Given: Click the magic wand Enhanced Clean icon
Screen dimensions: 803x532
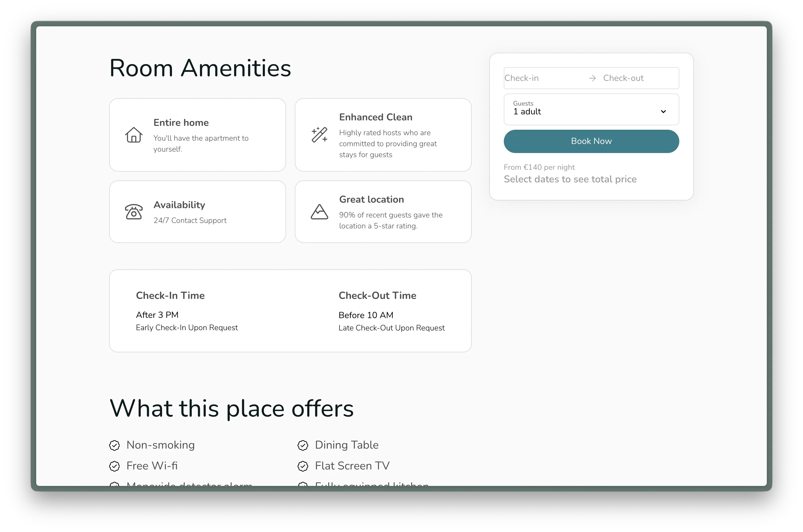Looking at the screenshot, I should pos(319,135).
